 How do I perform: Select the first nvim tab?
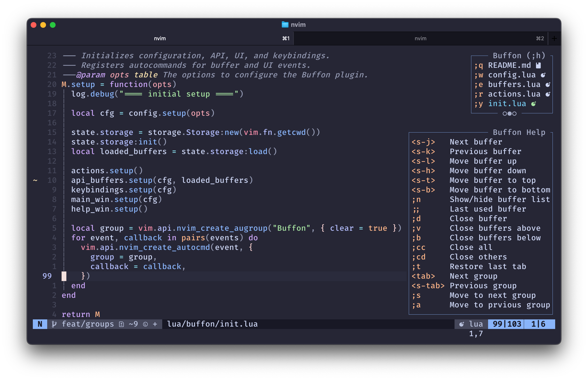click(160, 39)
